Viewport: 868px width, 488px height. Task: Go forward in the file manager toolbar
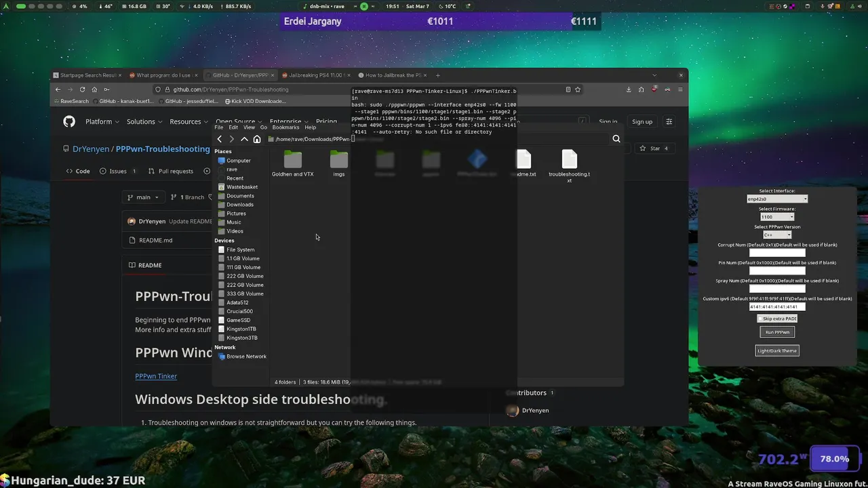[231, 139]
